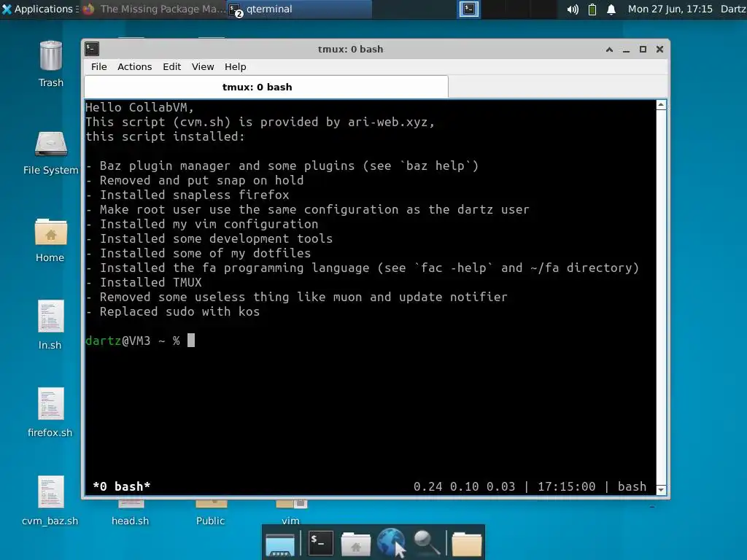Select the cvm_baz.sh file on desktop
The height and width of the screenshot is (560, 747).
click(50, 492)
